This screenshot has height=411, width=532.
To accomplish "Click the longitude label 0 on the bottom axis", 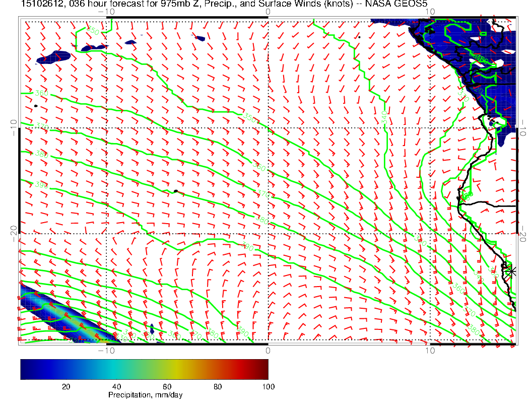I will point(268,350).
